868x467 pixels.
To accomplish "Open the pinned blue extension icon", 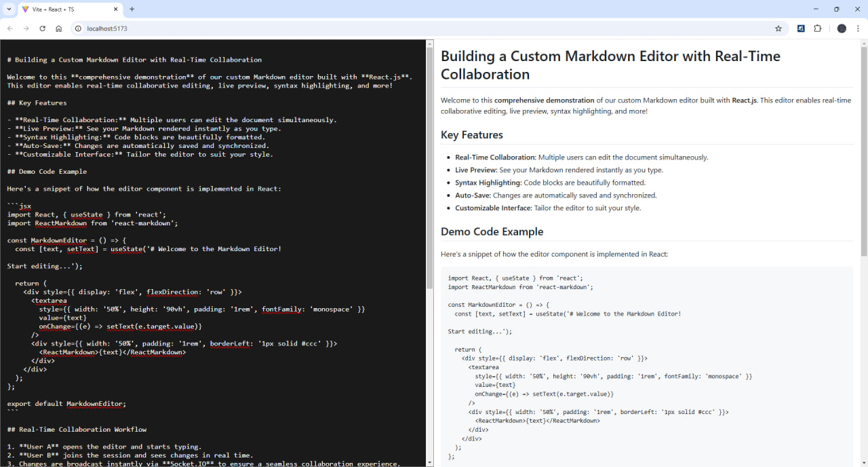I will [x=801, y=29].
